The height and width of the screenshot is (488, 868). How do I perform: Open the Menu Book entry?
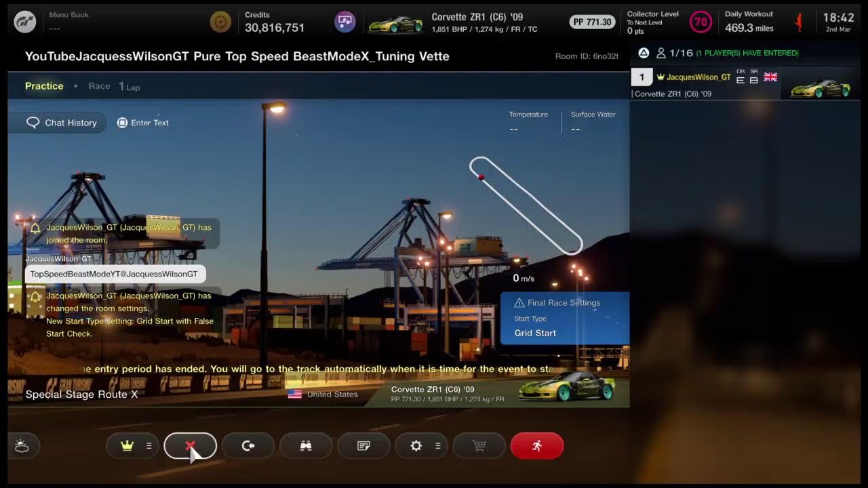pyautogui.click(x=69, y=22)
